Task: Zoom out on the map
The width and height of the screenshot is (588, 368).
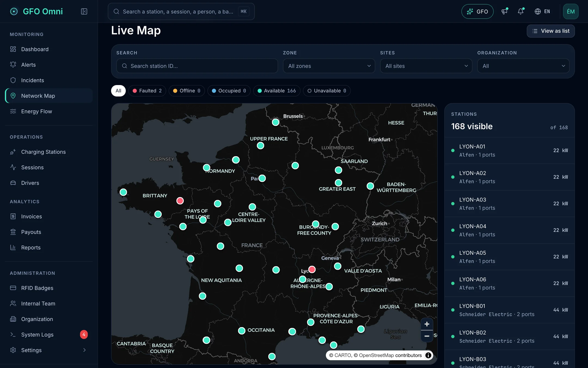Action: click(427, 336)
